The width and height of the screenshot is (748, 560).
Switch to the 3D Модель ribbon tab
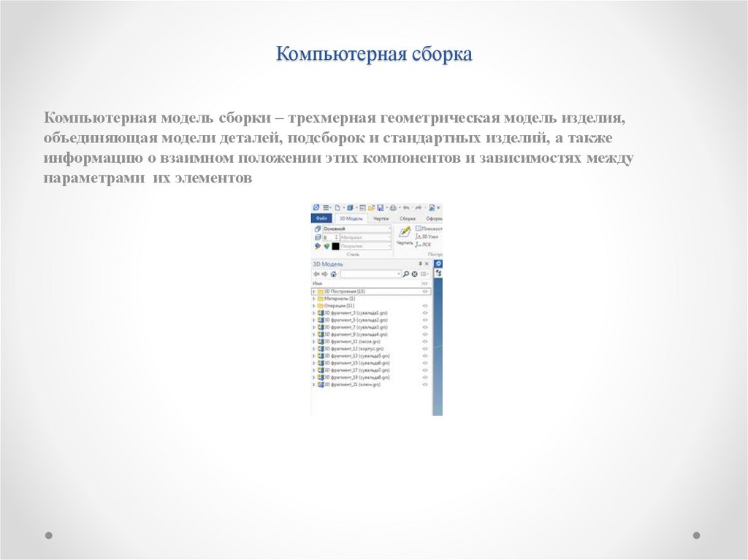click(351, 218)
